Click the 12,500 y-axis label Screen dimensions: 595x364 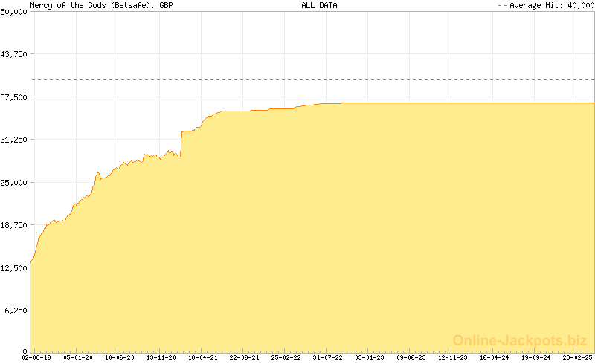point(13,268)
